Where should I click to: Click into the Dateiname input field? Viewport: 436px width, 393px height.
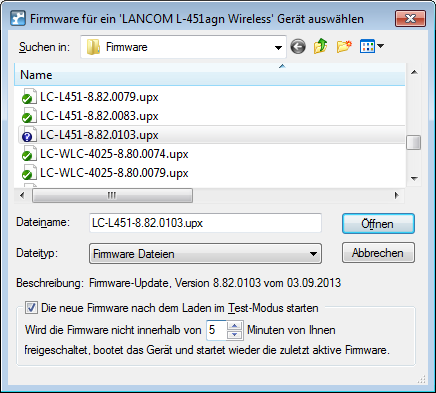(x=205, y=223)
